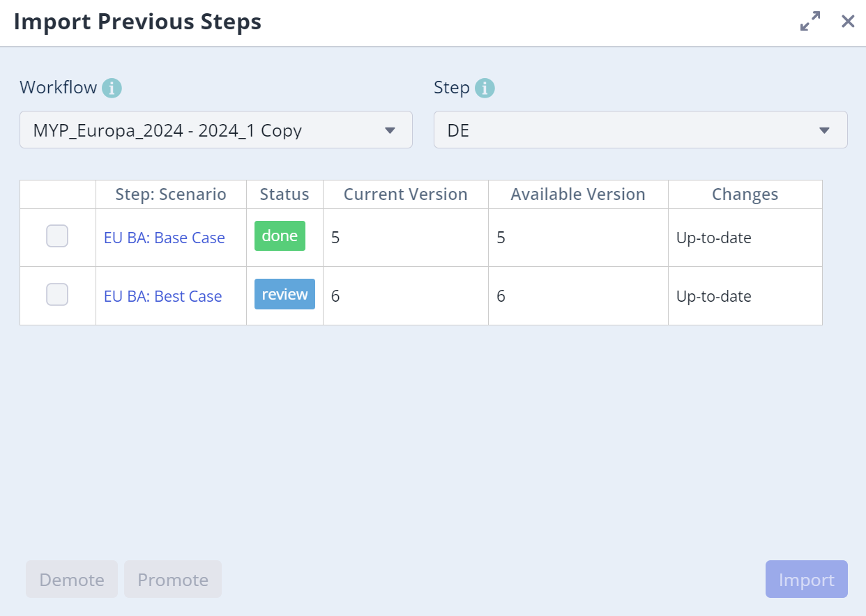This screenshot has height=616, width=866.
Task: Open the Workflow dropdown
Action: point(216,130)
